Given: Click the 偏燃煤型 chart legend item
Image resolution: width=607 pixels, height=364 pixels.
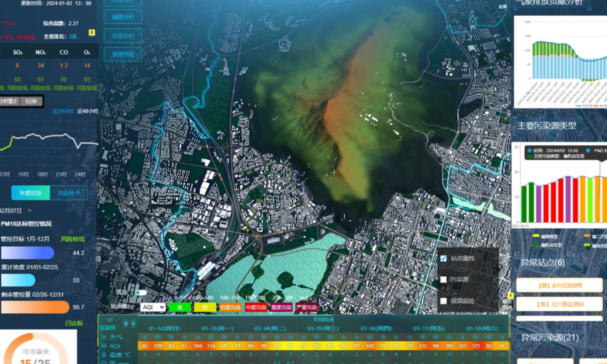Looking at the screenshot, I should pyautogui.click(x=546, y=236).
